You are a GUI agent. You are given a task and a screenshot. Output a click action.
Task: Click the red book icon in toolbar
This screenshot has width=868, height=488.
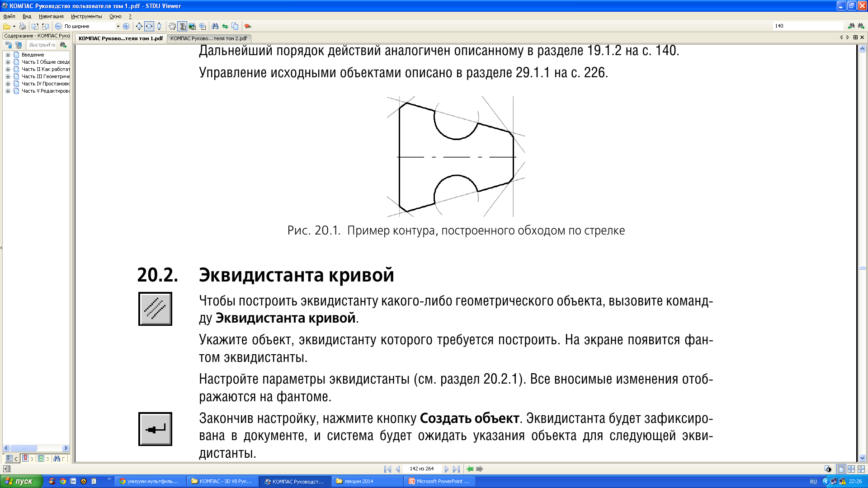coord(248,26)
